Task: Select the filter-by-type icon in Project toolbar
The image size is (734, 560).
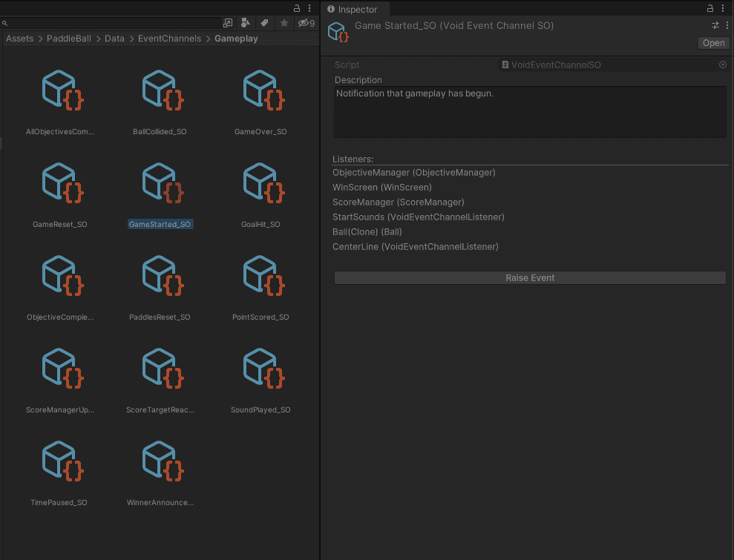Action: pos(245,23)
